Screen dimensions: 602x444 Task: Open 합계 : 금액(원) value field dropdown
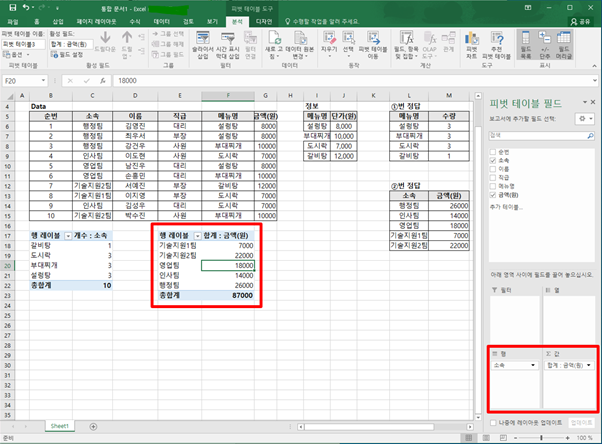(589, 365)
